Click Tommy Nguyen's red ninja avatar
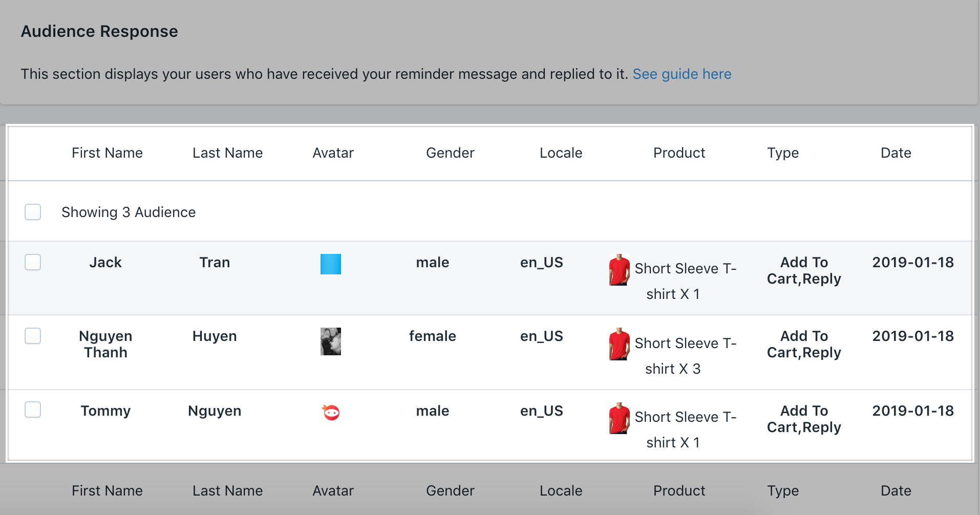 tap(331, 412)
